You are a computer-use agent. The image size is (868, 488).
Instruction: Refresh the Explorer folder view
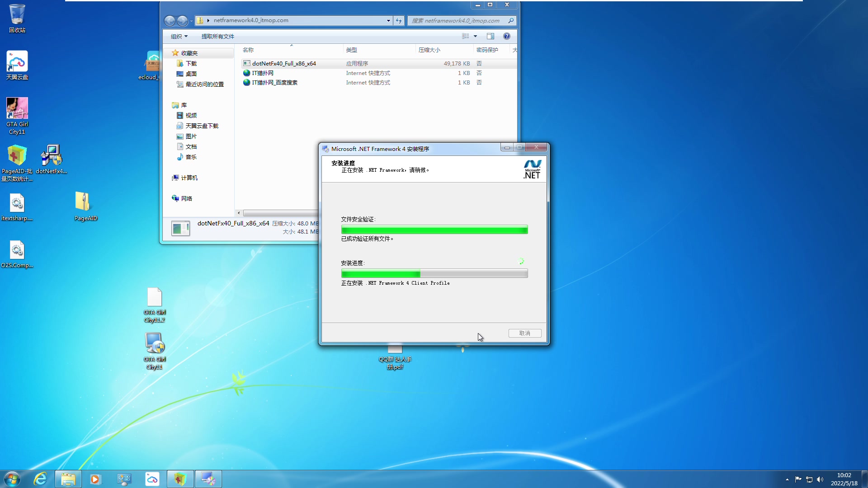[x=399, y=20]
